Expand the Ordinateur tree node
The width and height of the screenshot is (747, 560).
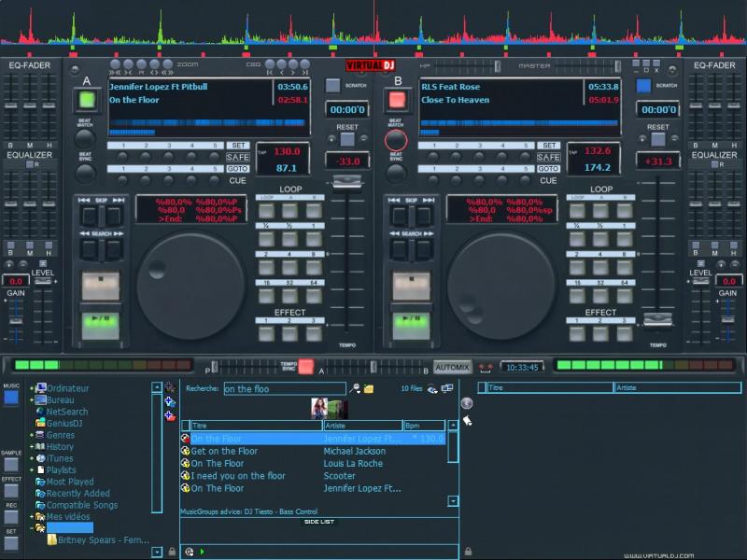(x=32, y=388)
